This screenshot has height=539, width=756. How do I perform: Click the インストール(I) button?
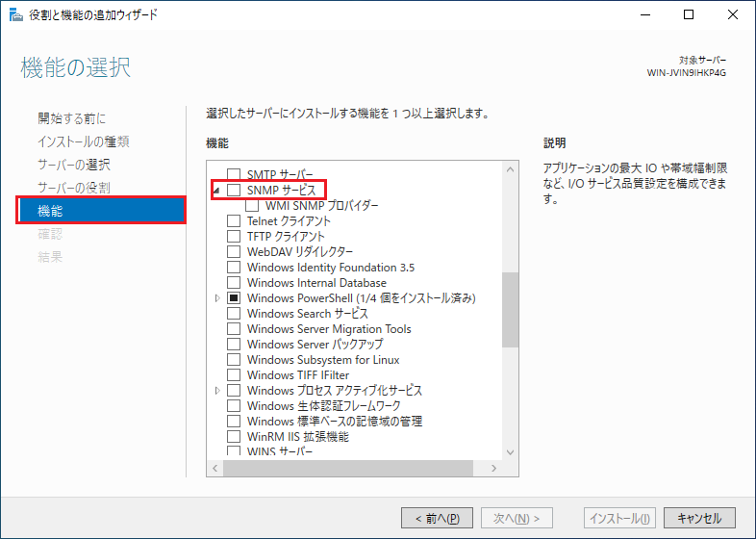pos(619,518)
